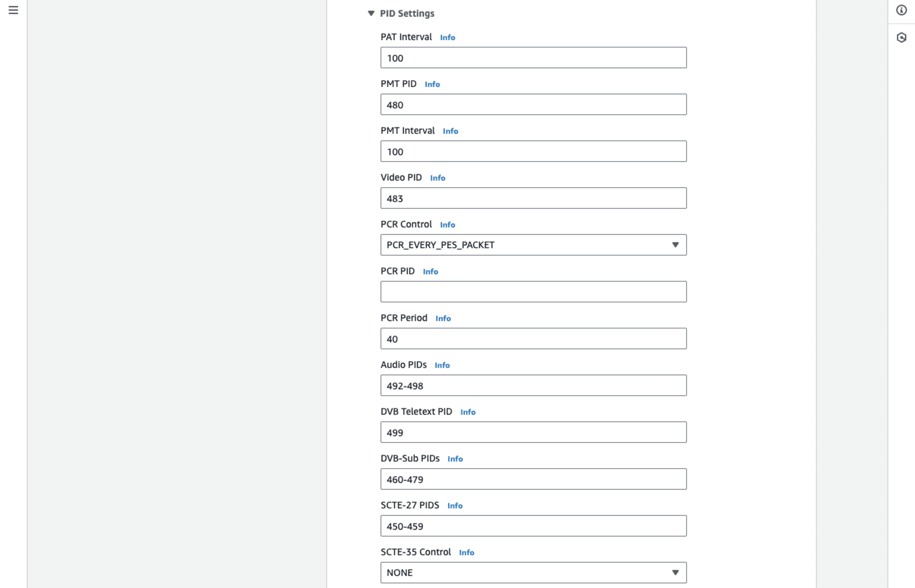Click the hexagon tools icon in right sidebar
This screenshot has height=588, width=915.
click(x=901, y=38)
